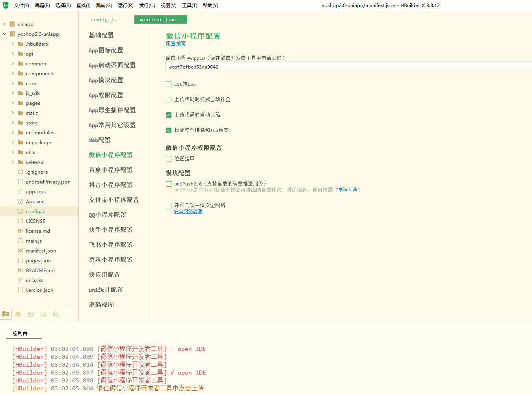Click the config.js file icon

click(20, 211)
